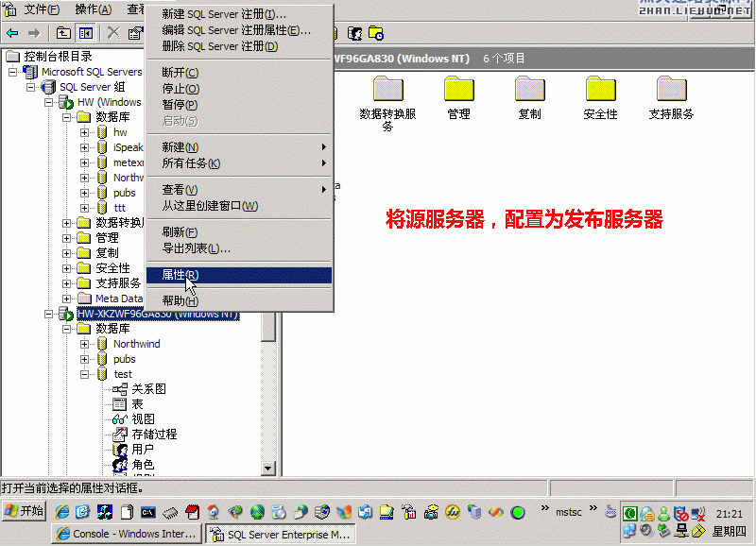This screenshot has height=546, width=756.
Task: Open the 数据转换服务 folder in the right pane
Action: (387, 104)
